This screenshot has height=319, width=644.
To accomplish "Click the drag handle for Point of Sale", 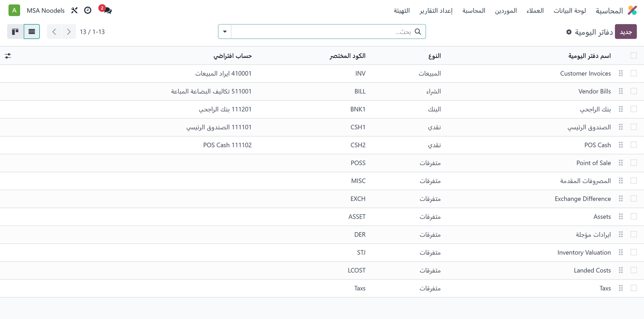I will (x=621, y=163).
